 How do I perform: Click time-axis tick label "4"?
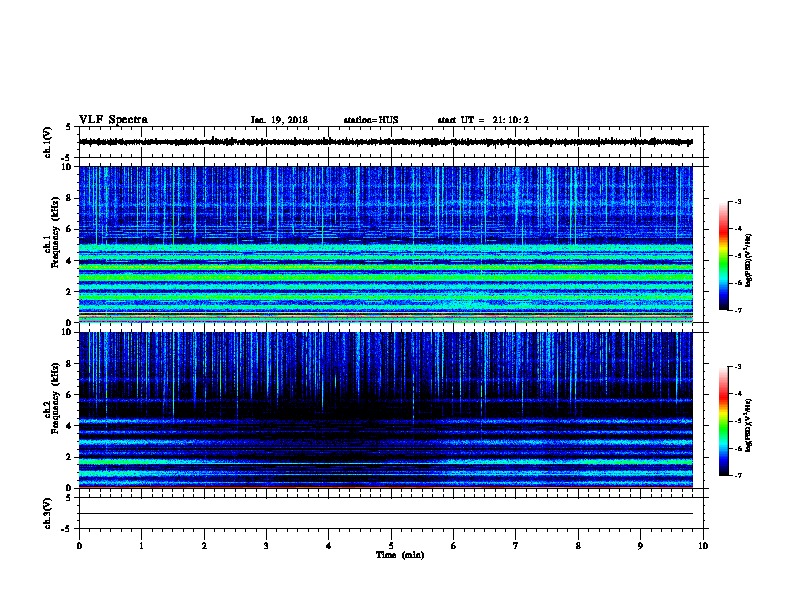point(329,546)
